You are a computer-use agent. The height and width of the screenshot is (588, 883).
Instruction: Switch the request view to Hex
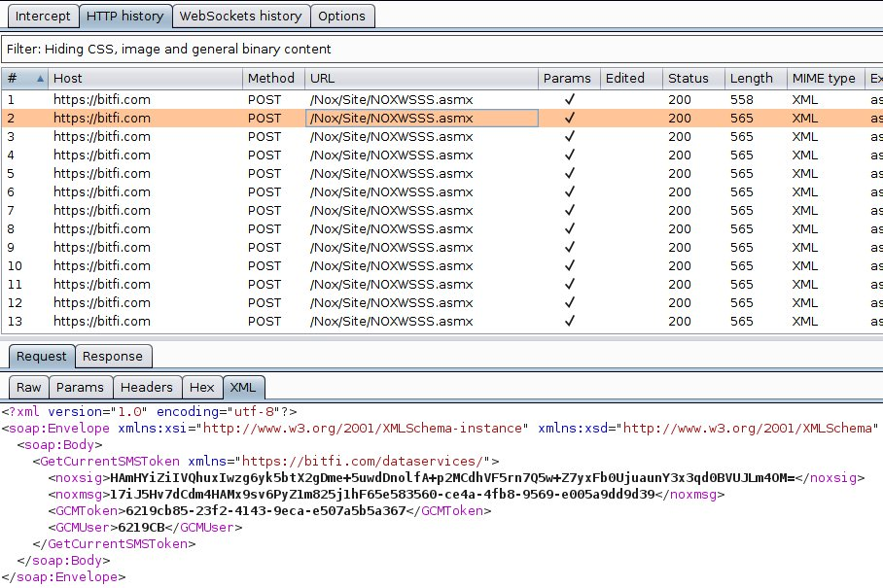pyautogui.click(x=201, y=387)
